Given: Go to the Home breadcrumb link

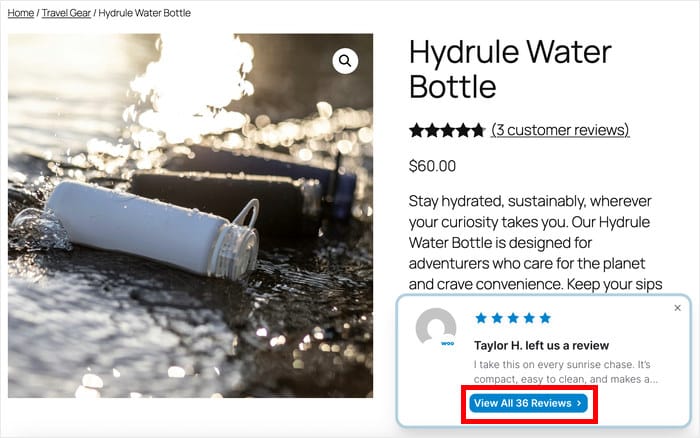Looking at the screenshot, I should [20, 13].
